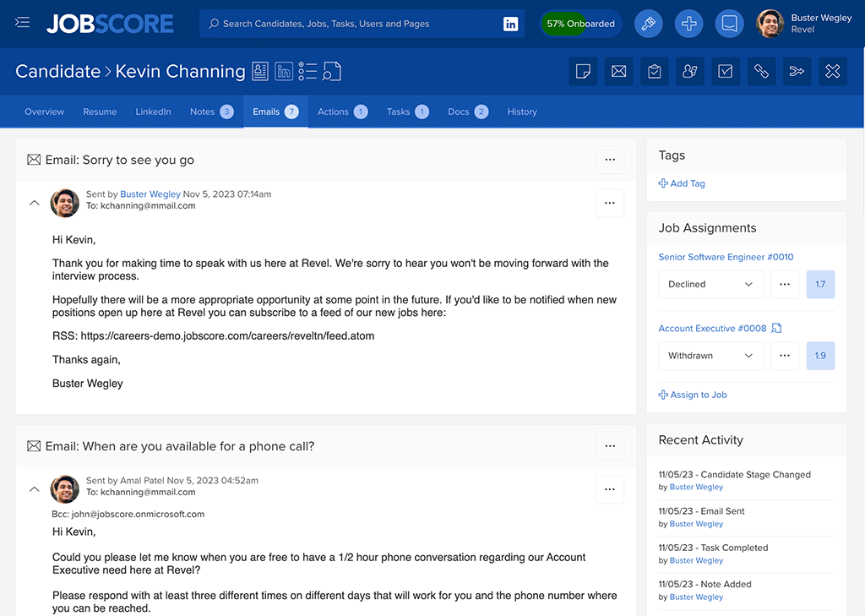
Task: Click sender avatar in 'Sorry to see you go' email
Action: 64,203
